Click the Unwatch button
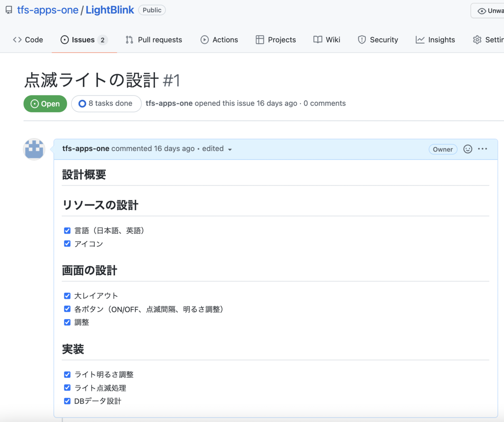Viewport: 504px width, 422px height. pos(488,11)
